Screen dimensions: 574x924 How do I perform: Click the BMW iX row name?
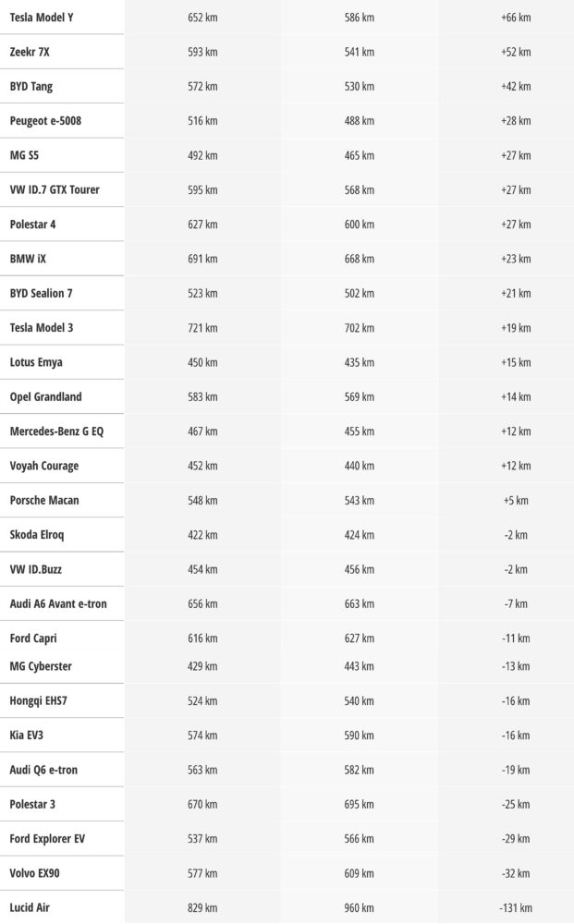28,259
